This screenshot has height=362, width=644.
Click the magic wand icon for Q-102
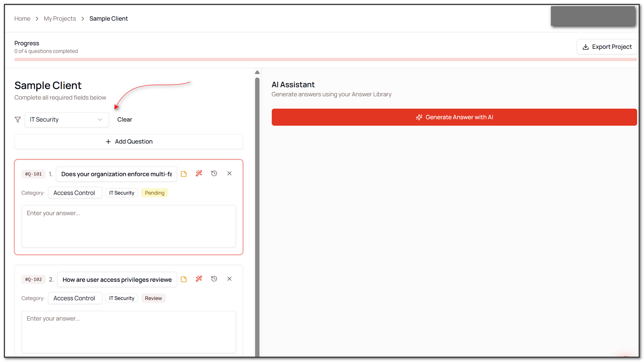(x=199, y=279)
